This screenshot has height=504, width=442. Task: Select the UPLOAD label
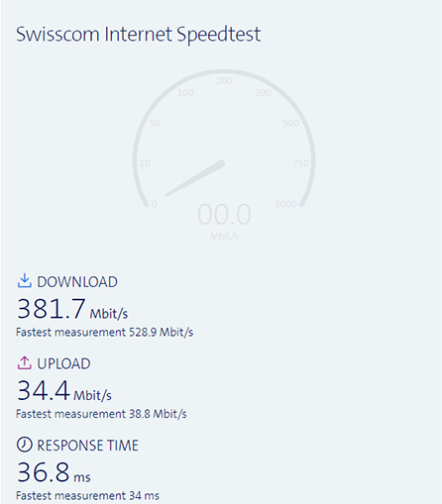coord(63,363)
